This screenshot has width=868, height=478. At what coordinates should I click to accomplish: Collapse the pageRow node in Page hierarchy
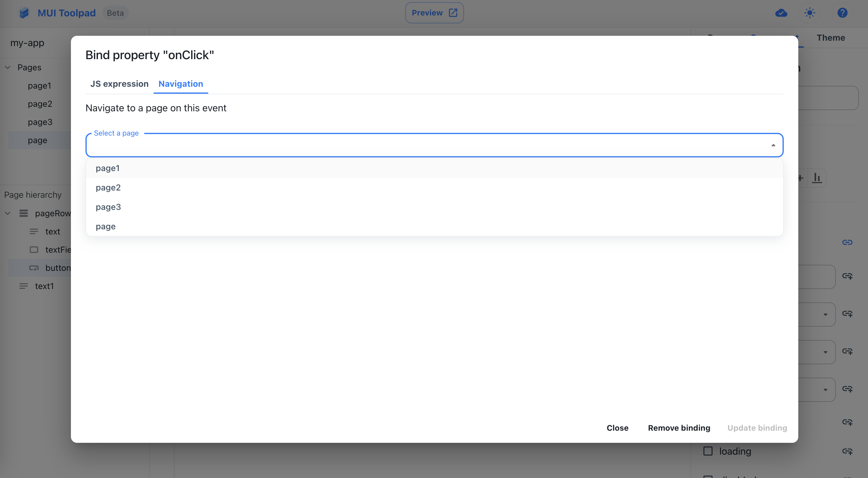point(7,213)
